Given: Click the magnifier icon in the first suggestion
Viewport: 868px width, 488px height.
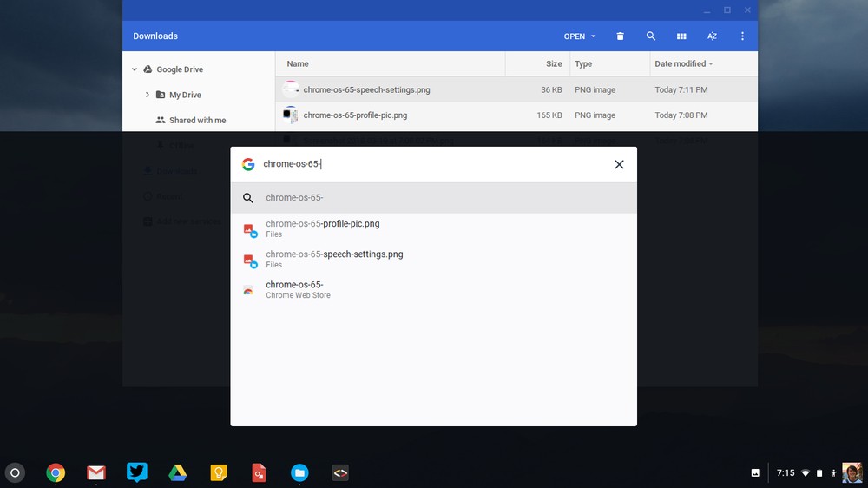Looking at the screenshot, I should (x=248, y=198).
